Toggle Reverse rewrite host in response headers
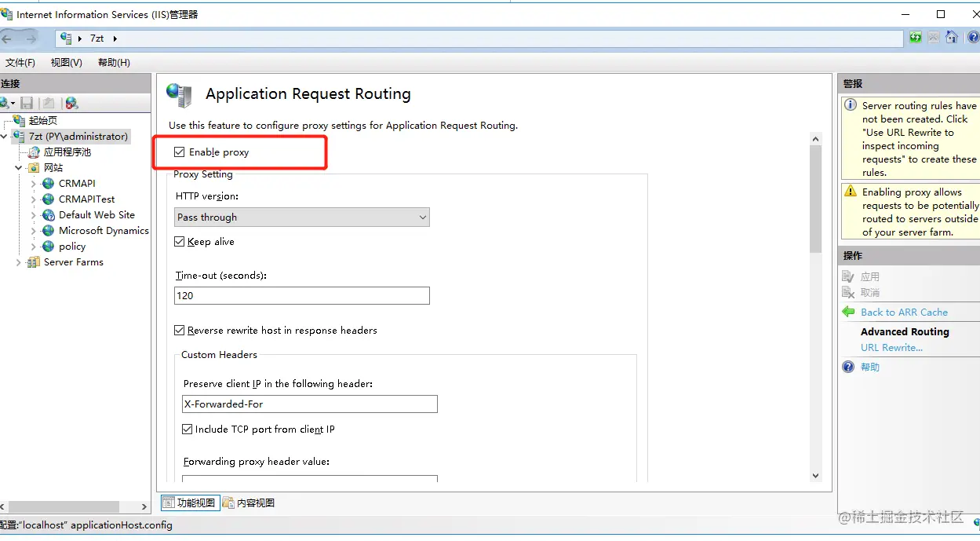980x541 pixels. 180,331
